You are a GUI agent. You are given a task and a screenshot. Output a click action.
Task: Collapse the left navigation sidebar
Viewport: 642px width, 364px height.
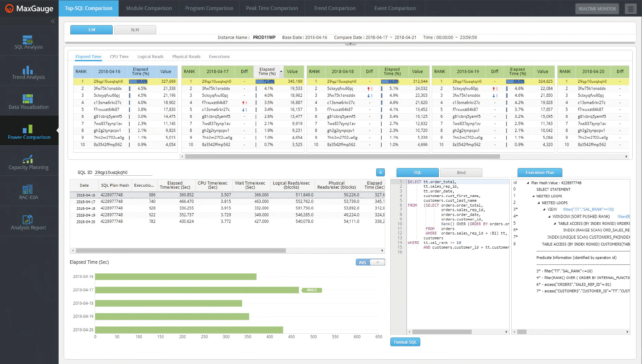(x=53, y=21)
